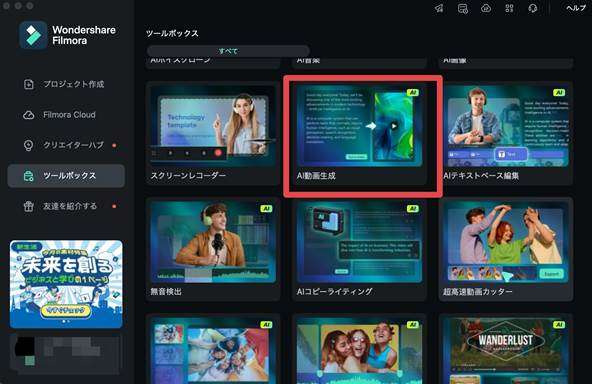Open the card with three laughing women
592x384 pixels.
359,349
